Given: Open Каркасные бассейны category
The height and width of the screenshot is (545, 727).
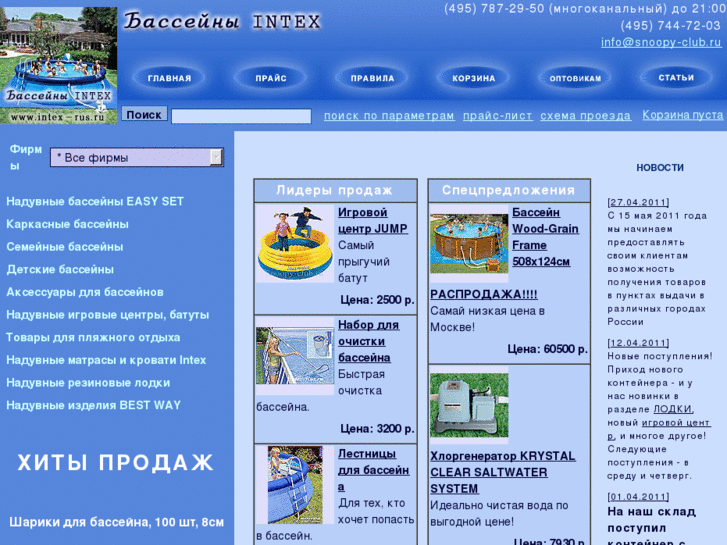Looking at the screenshot, I should click(x=67, y=224).
